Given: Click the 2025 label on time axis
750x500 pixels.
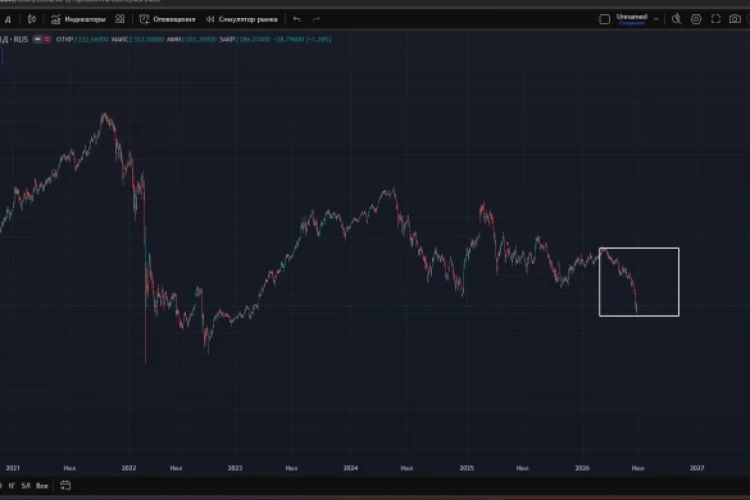Looking at the screenshot, I should [466, 468].
